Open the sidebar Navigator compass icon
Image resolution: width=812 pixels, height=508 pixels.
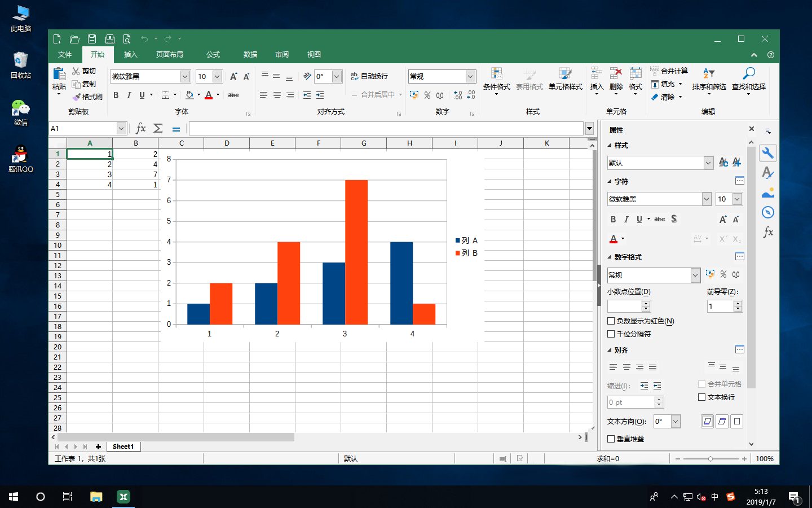767,212
